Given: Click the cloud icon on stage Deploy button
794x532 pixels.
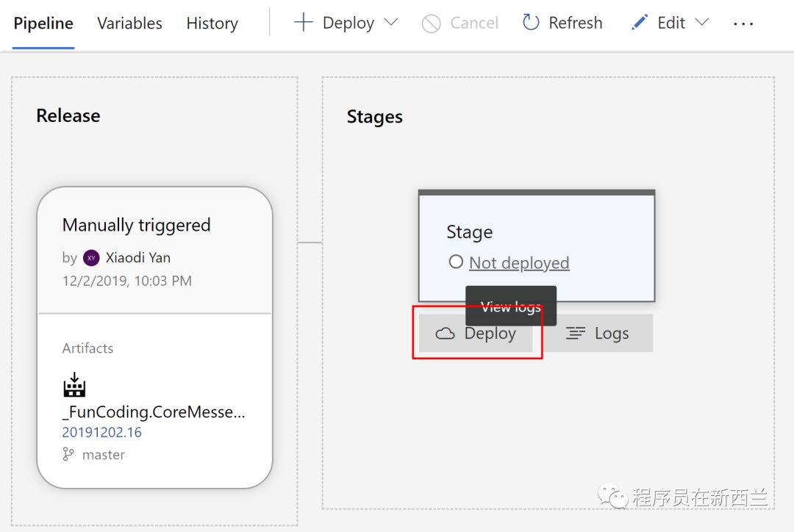Looking at the screenshot, I should tap(445, 334).
